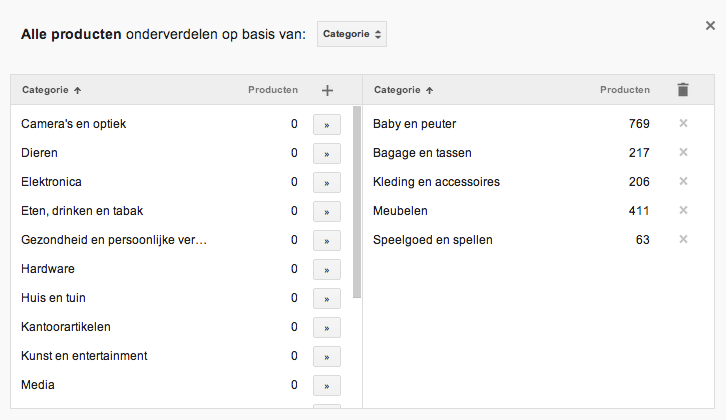The image size is (726, 420).
Task: Add Media category using arrow button
Action: coord(326,386)
